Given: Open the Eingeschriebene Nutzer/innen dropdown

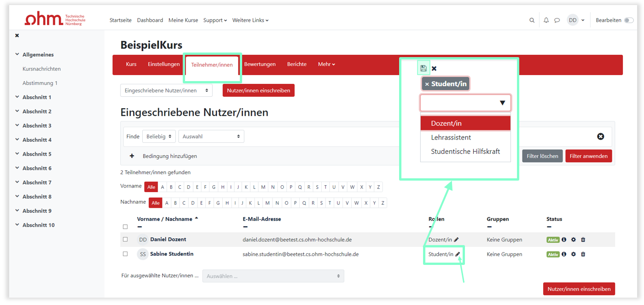Looking at the screenshot, I should point(166,91).
